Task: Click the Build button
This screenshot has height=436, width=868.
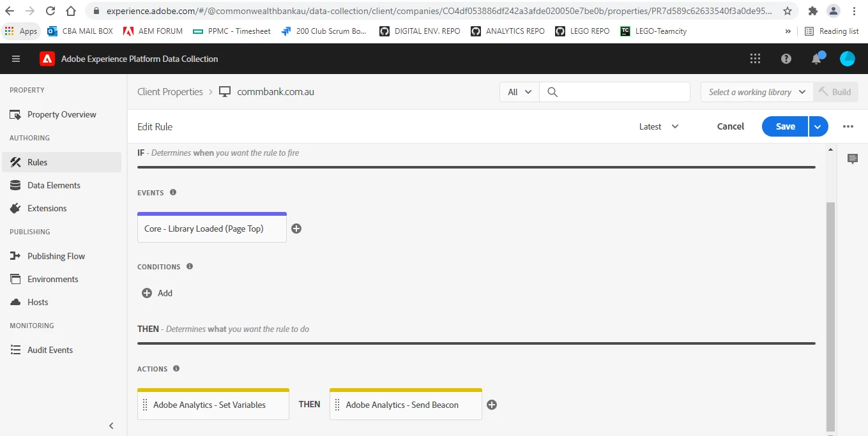Action: click(836, 92)
